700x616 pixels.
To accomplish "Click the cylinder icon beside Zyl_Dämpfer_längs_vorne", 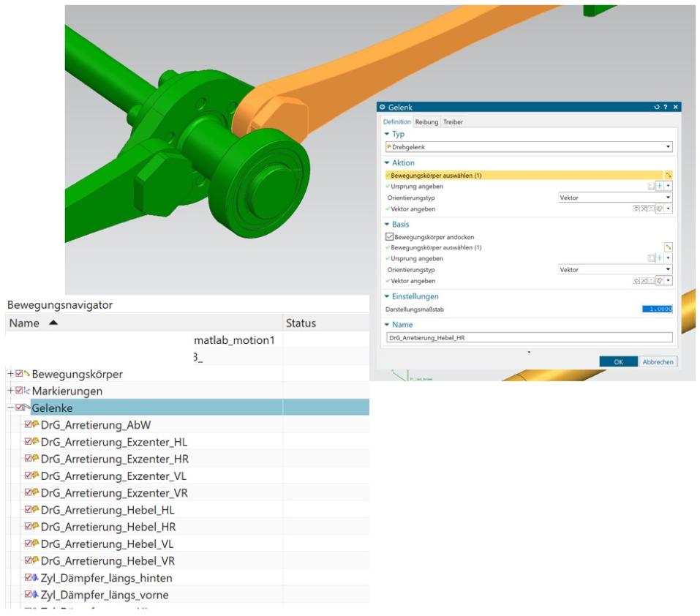I will coord(36,594).
